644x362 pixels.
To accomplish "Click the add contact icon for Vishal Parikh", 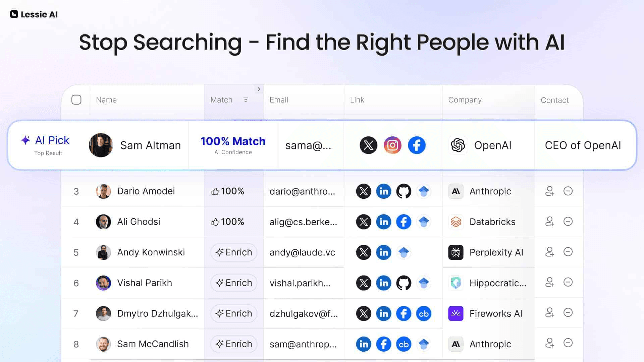I will pyautogui.click(x=549, y=283).
